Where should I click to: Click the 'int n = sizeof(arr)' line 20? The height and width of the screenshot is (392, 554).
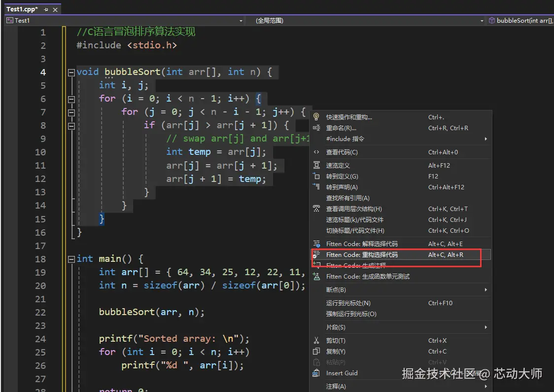(x=202, y=285)
